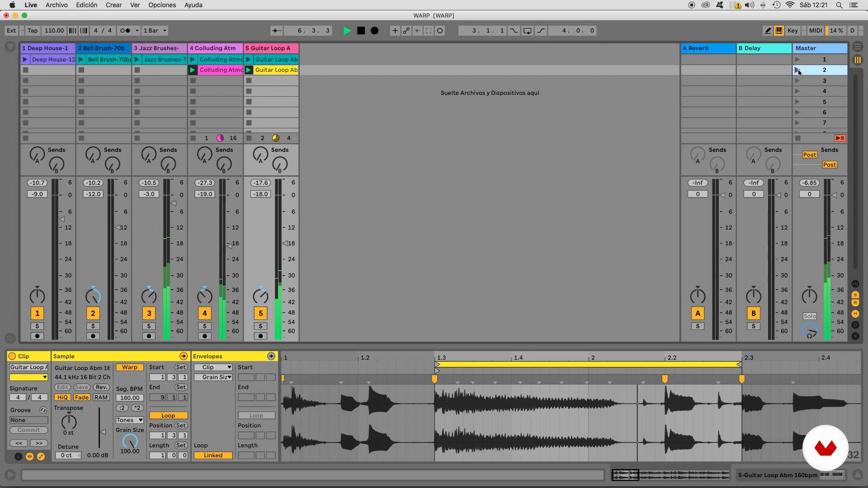Toggle the Key map mode button
The image size is (868, 488).
793,31
